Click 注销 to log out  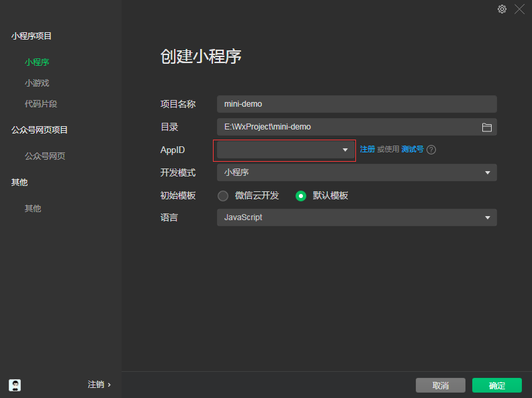(99, 385)
